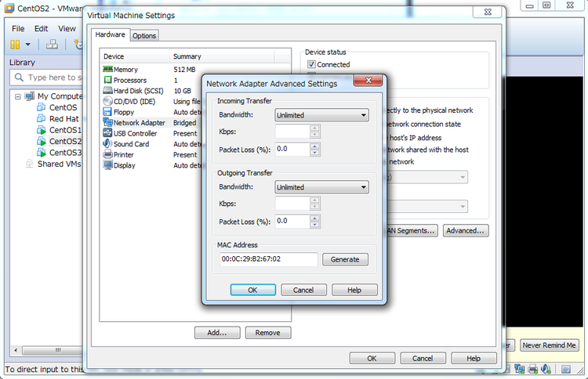The height and width of the screenshot is (379, 588).
Task: Click the pause VM toolbar icon
Action: tap(15, 45)
